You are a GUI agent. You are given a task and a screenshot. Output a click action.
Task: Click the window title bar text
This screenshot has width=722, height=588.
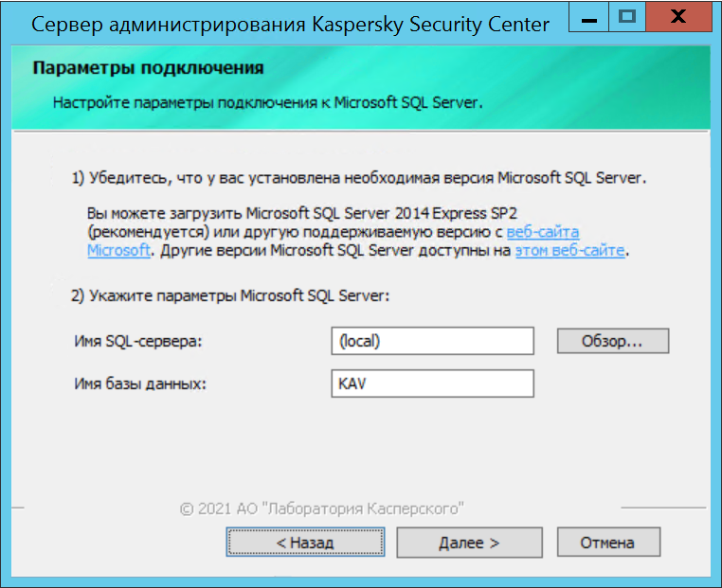[290, 25]
